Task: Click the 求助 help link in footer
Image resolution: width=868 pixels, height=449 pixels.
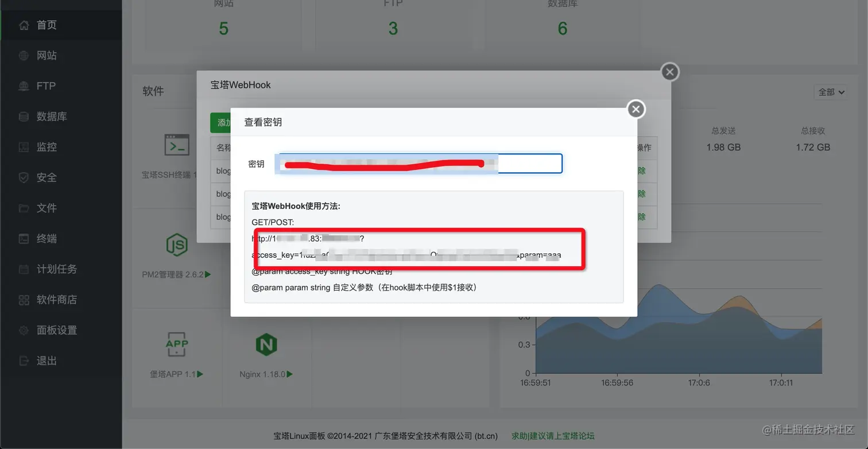Action: tap(519, 436)
